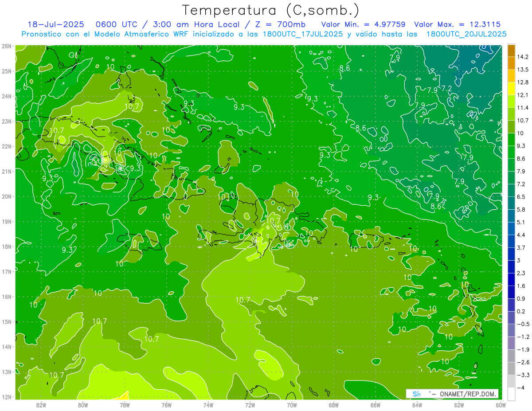Click the '2.3' color scale label
Viewport: 532px width, 411px height.
(521, 273)
